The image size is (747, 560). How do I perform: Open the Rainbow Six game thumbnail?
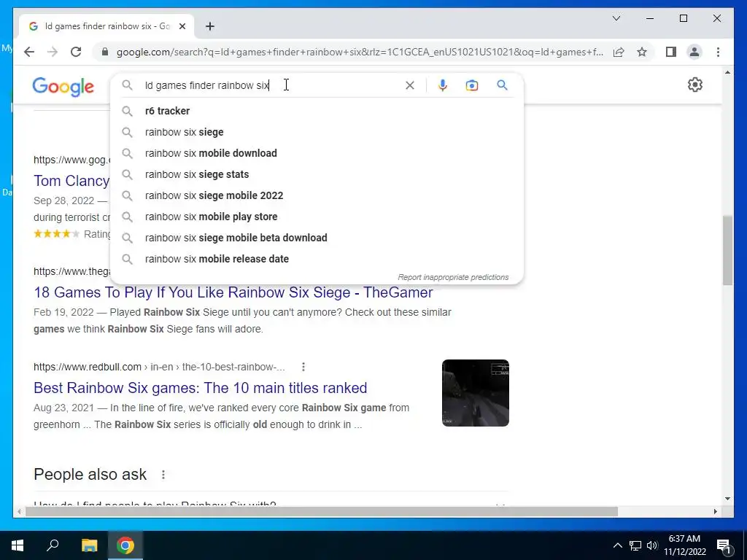pyautogui.click(x=476, y=393)
